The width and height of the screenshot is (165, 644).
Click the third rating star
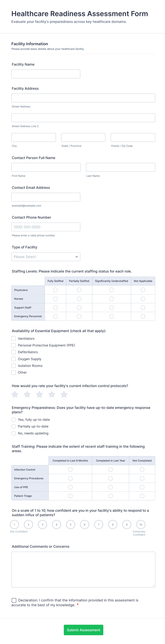(40, 394)
